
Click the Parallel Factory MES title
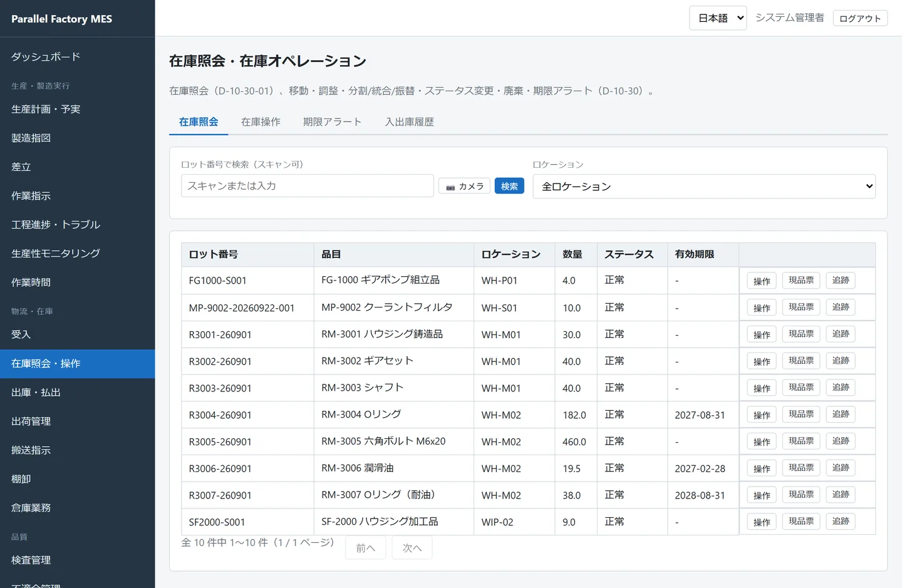point(61,19)
